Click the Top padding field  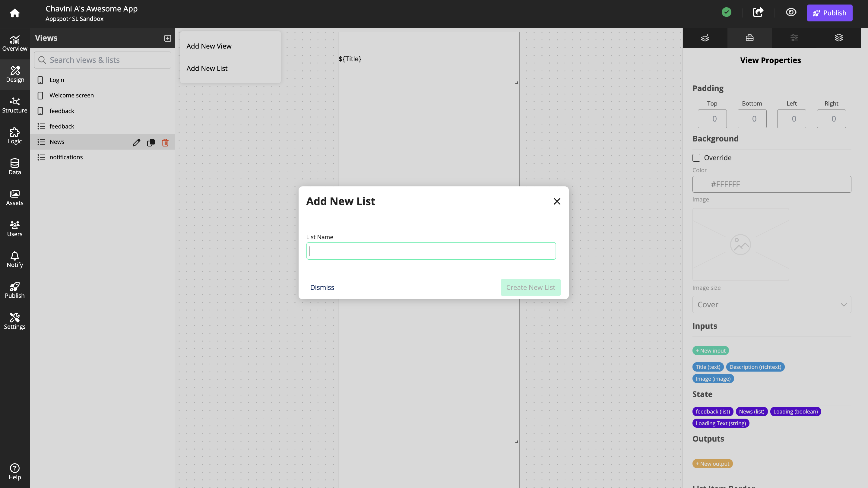pyautogui.click(x=712, y=119)
